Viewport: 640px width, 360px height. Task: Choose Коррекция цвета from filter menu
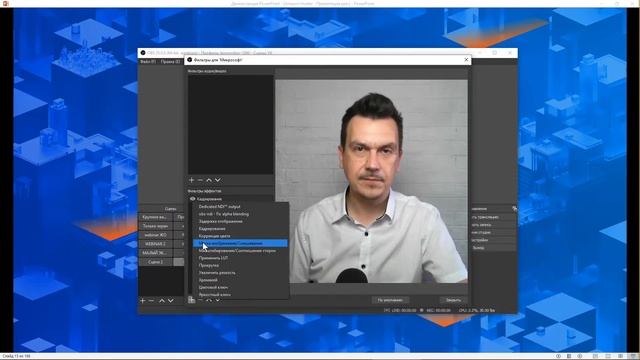[x=240, y=236]
